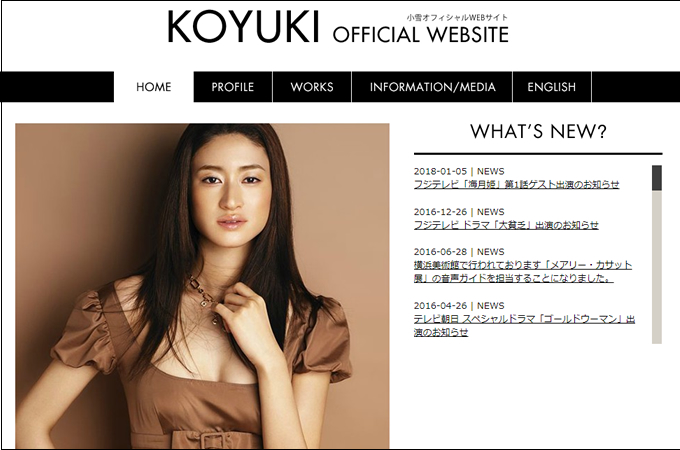The width and height of the screenshot is (680, 450).
Task: Switch to the ENGLISH version
Action: click(552, 87)
